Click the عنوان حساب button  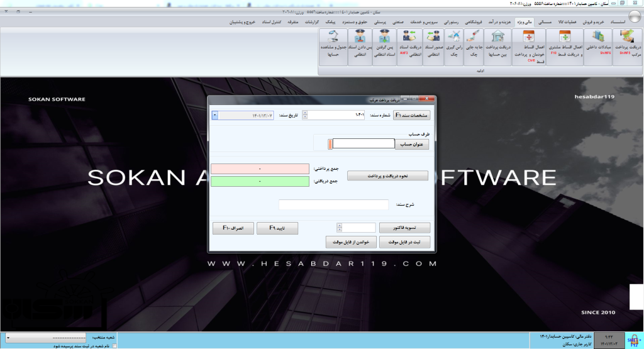coord(411,144)
